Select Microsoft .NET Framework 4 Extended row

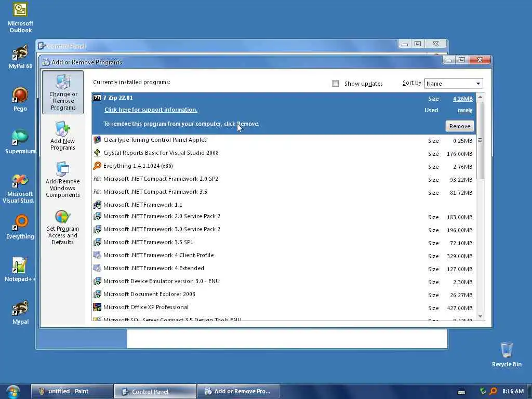[x=284, y=269]
